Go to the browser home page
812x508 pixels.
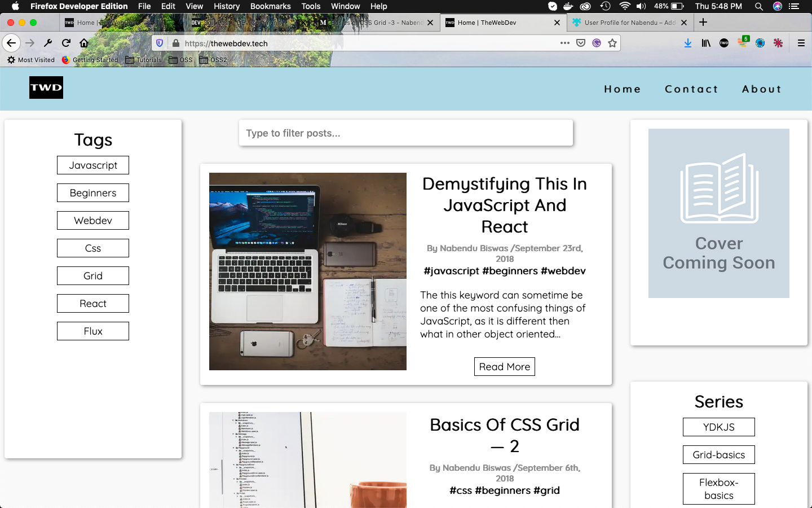coord(84,43)
